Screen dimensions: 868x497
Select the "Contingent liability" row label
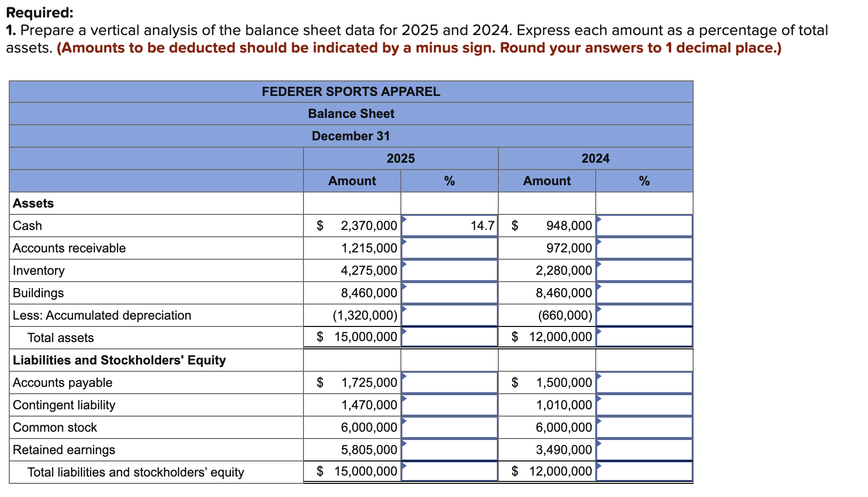(64, 405)
